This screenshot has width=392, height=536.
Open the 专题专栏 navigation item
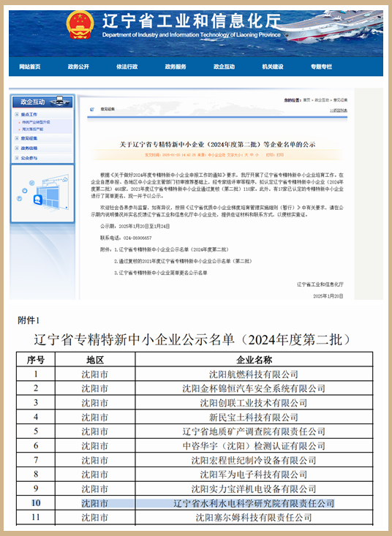pos(321,67)
